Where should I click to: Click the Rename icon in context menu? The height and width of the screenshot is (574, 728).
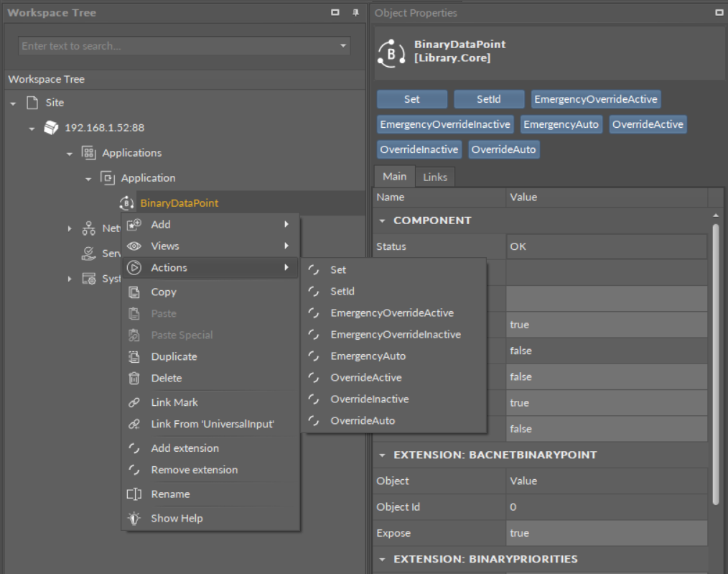134,494
